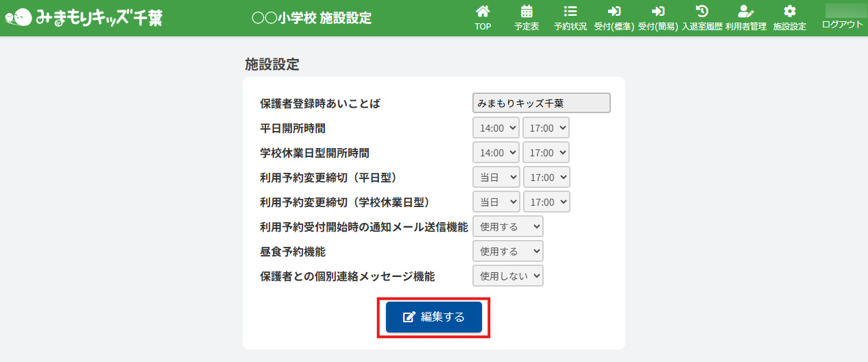The width and height of the screenshot is (868, 362).
Task: Click the みまもりキッズ千葉 logo
Action: (82, 18)
